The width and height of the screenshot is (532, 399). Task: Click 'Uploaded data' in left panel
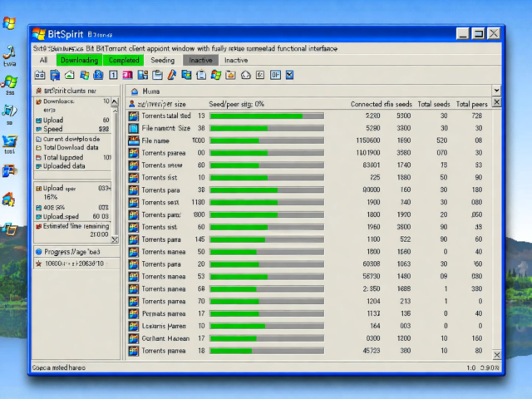pyautogui.click(x=64, y=166)
